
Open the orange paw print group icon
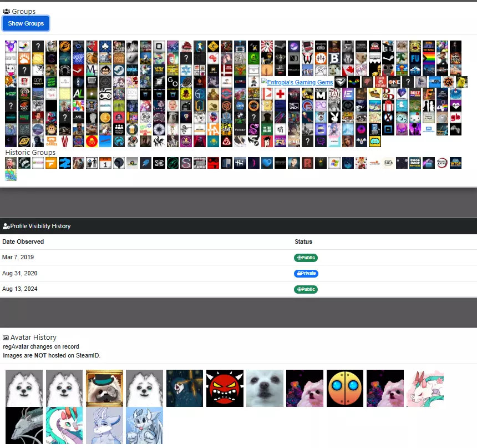(x=24, y=58)
